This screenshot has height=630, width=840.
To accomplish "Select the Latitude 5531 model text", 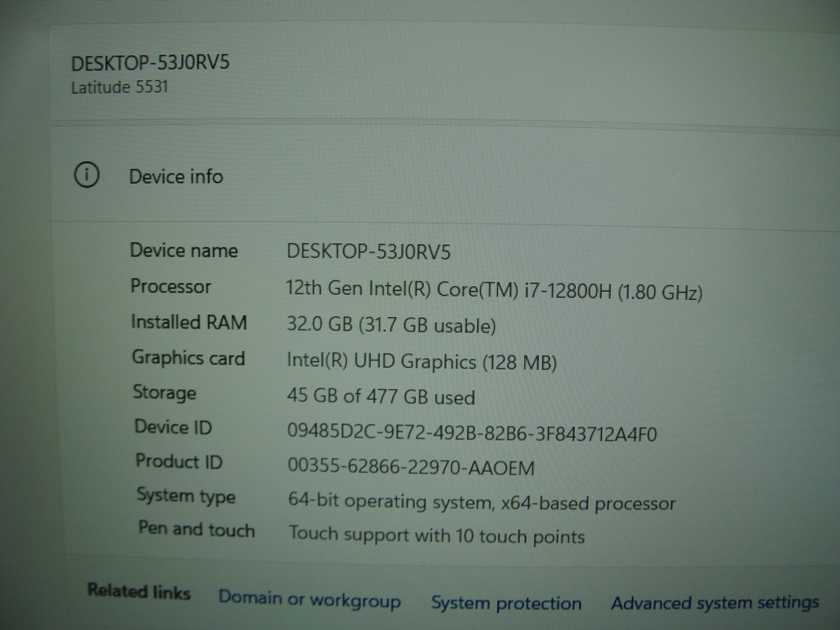I will 120,87.
